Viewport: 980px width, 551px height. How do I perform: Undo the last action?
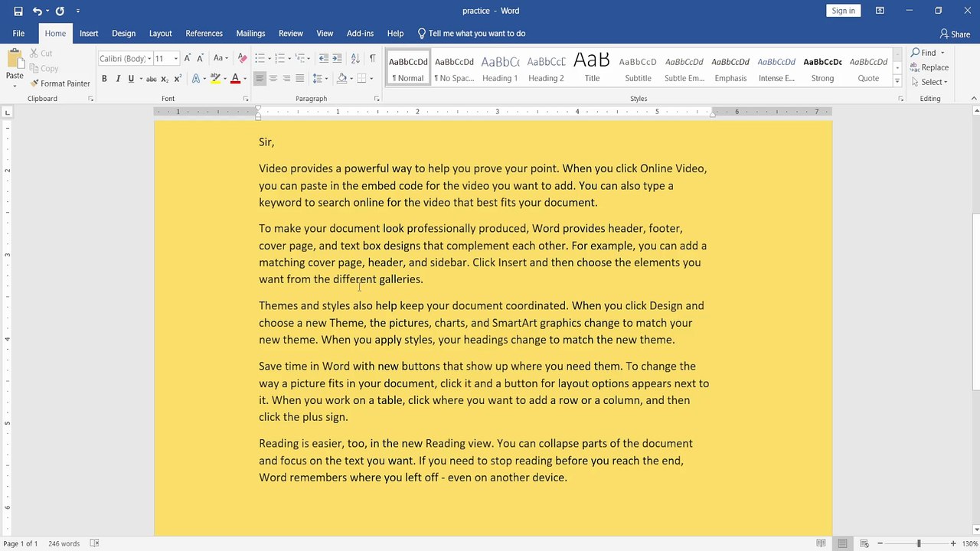(37, 11)
